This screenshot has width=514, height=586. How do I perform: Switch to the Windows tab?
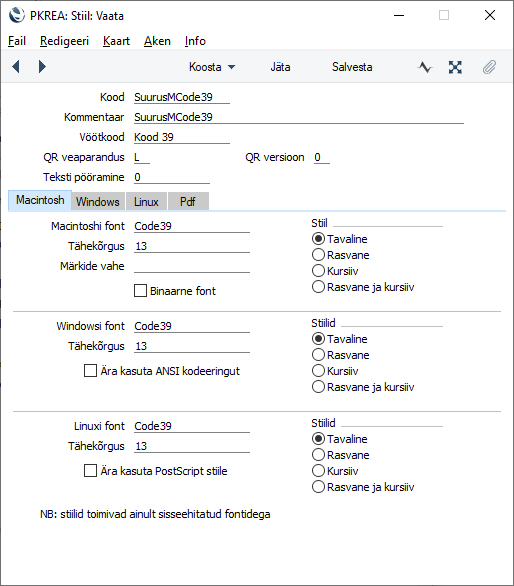point(98,201)
